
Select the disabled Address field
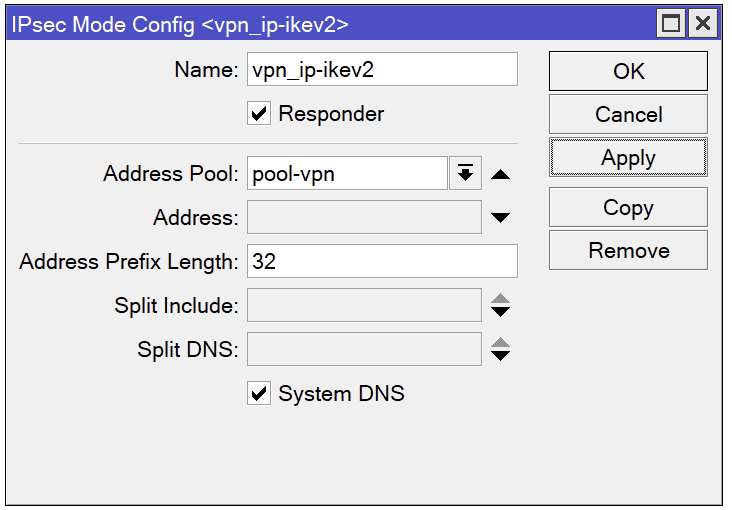tap(364, 217)
